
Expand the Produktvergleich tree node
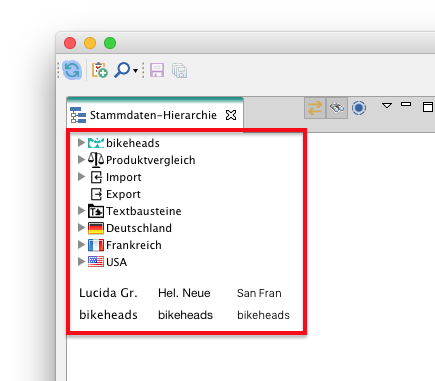(81, 160)
